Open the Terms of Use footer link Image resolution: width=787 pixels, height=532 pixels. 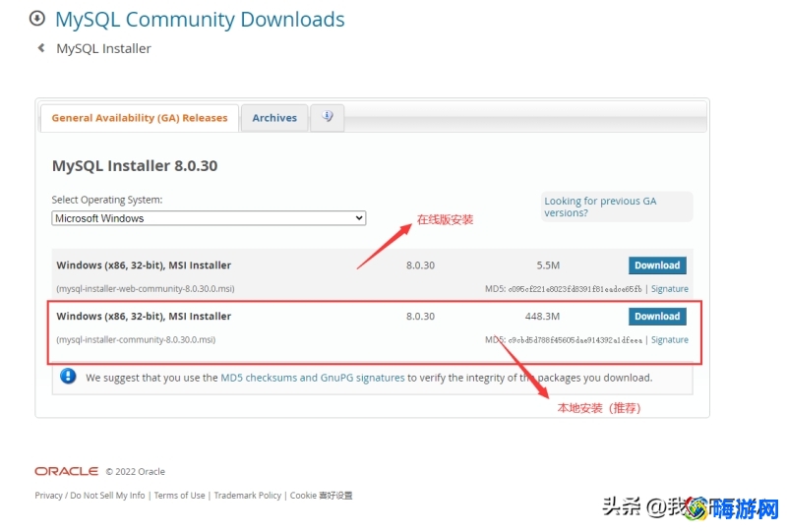tap(179, 496)
